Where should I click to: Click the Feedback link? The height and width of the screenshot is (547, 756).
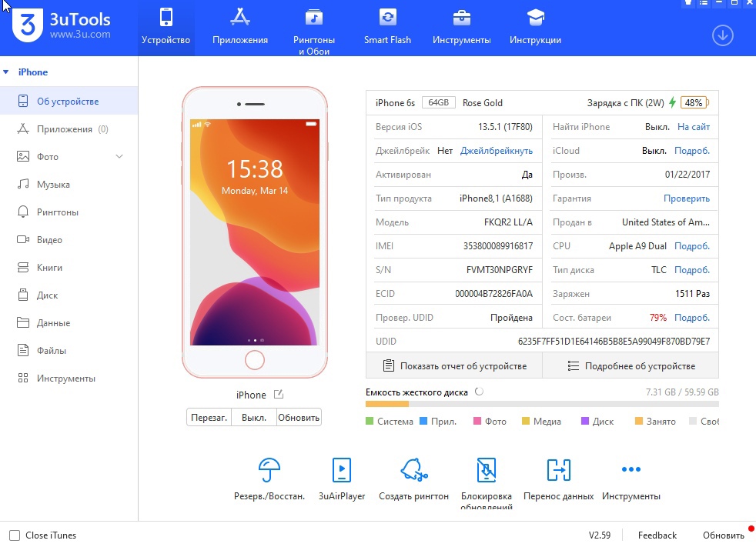tap(657, 535)
